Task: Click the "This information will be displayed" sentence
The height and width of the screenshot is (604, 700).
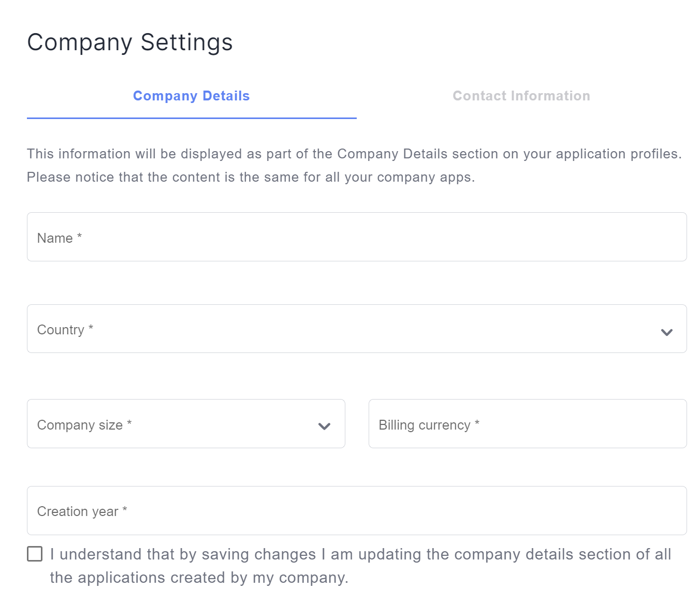Action: (x=355, y=154)
